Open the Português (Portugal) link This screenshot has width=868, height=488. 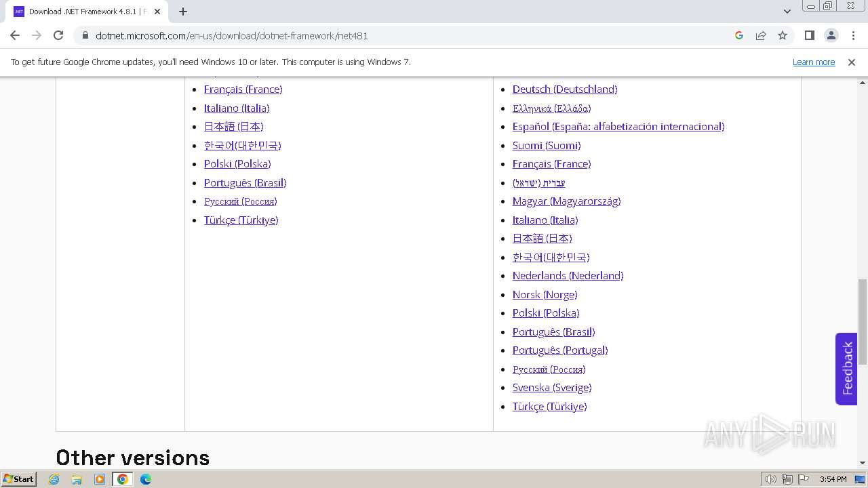point(560,350)
